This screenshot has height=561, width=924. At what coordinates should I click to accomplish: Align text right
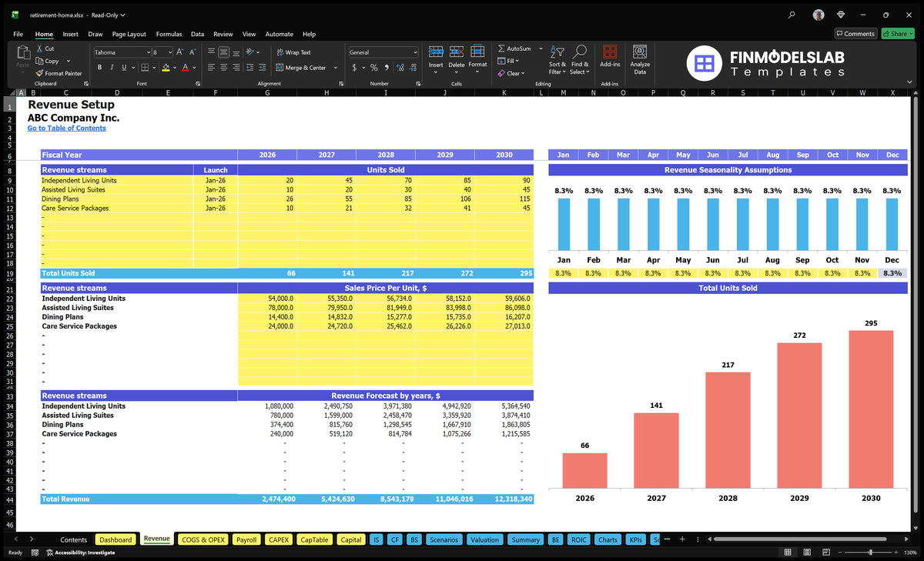(x=236, y=68)
